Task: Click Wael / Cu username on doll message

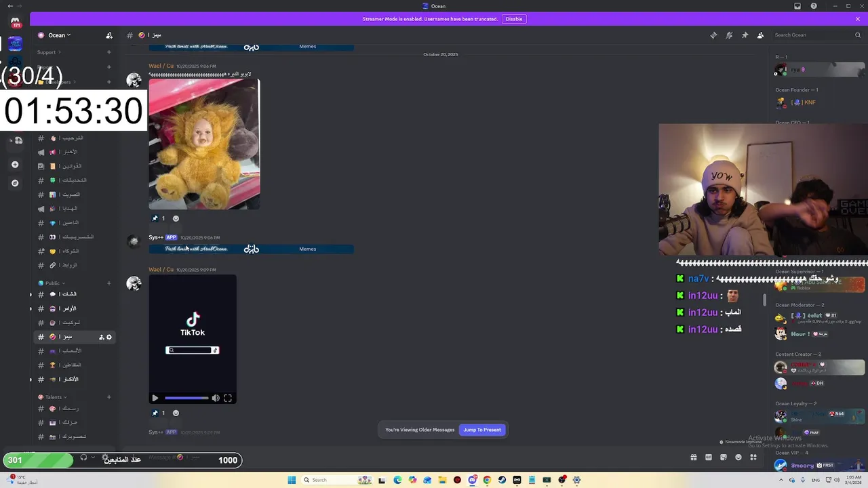Action: point(161,66)
